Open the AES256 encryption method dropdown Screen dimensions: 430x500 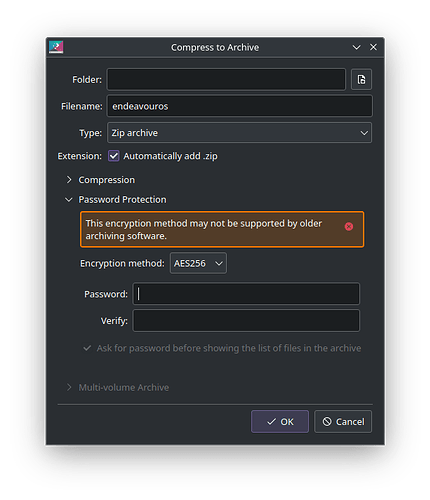[198, 263]
